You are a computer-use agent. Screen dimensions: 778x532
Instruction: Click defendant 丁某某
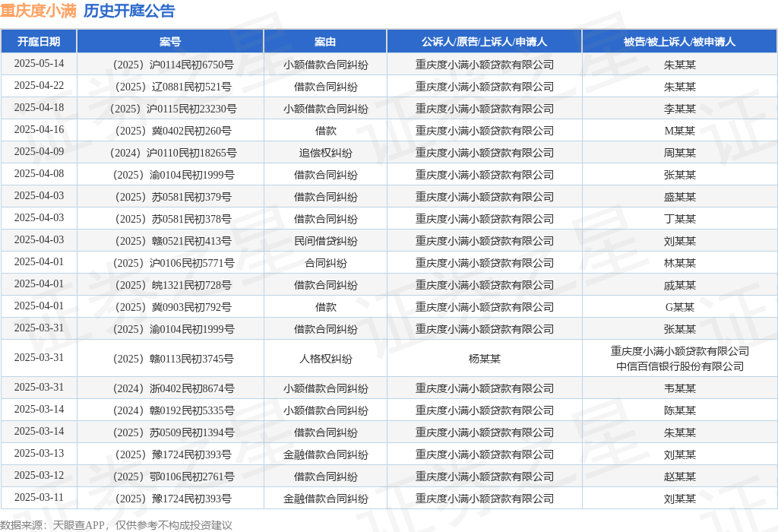680,220
